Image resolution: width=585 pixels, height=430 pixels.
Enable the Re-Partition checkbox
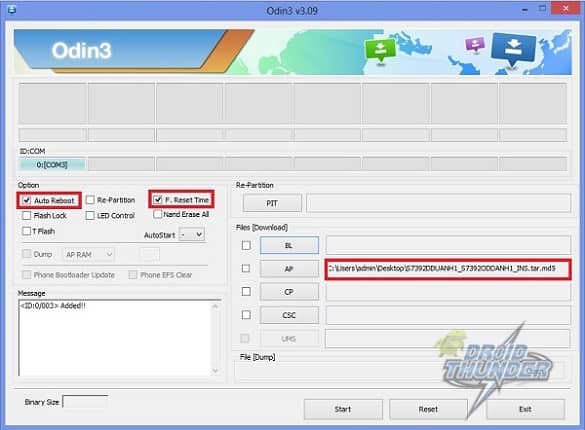[90, 200]
